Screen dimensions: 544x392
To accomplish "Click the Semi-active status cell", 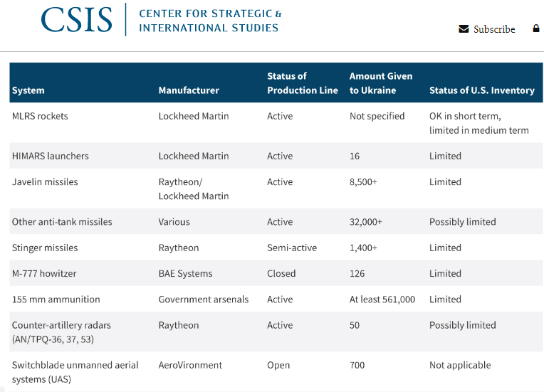I will pos(292,248).
